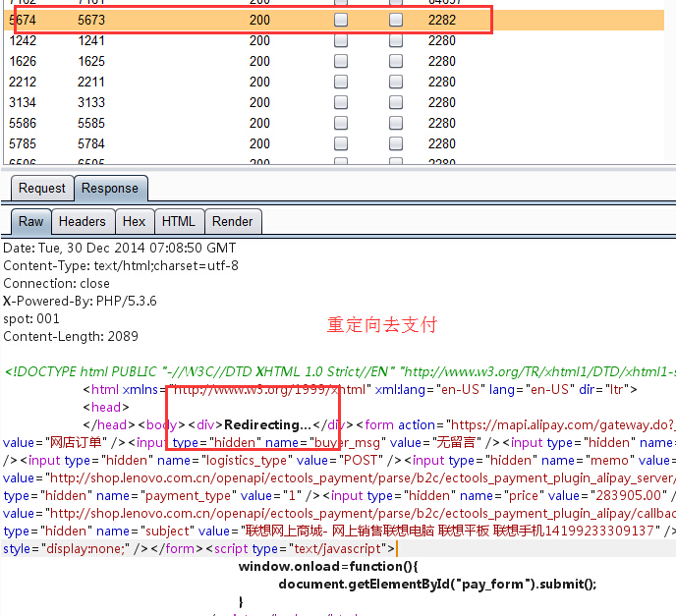
Task: Tick the second checkbox in the 3134 row
Action: [x=396, y=102]
